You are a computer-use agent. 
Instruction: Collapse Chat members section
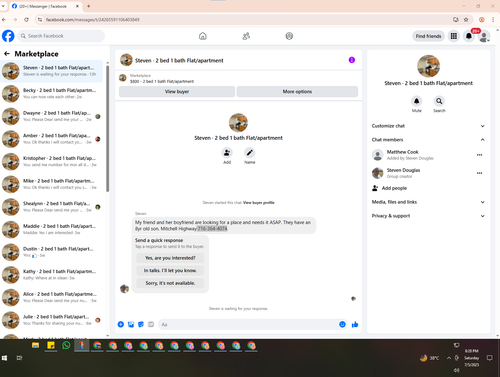pos(428,140)
